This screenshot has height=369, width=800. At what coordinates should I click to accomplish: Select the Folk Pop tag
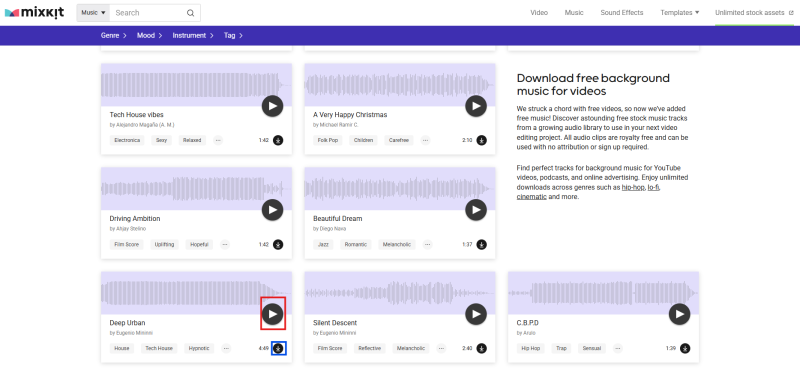[x=328, y=140]
